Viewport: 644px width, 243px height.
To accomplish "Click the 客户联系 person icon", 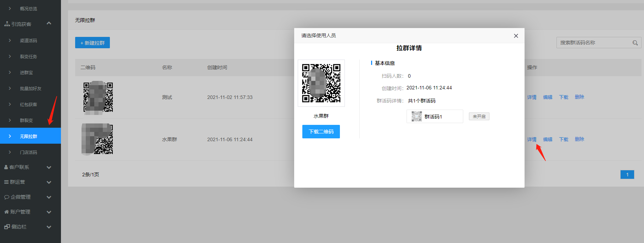I will (6, 167).
